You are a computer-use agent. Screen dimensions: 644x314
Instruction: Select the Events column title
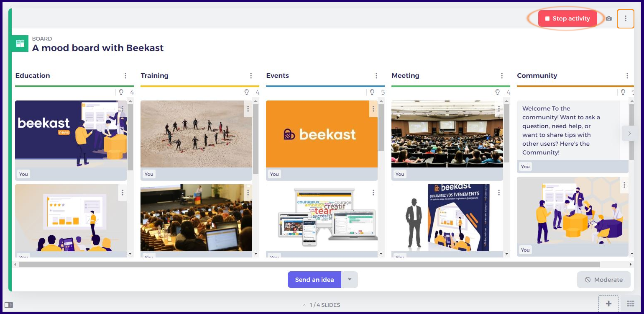[x=278, y=76]
